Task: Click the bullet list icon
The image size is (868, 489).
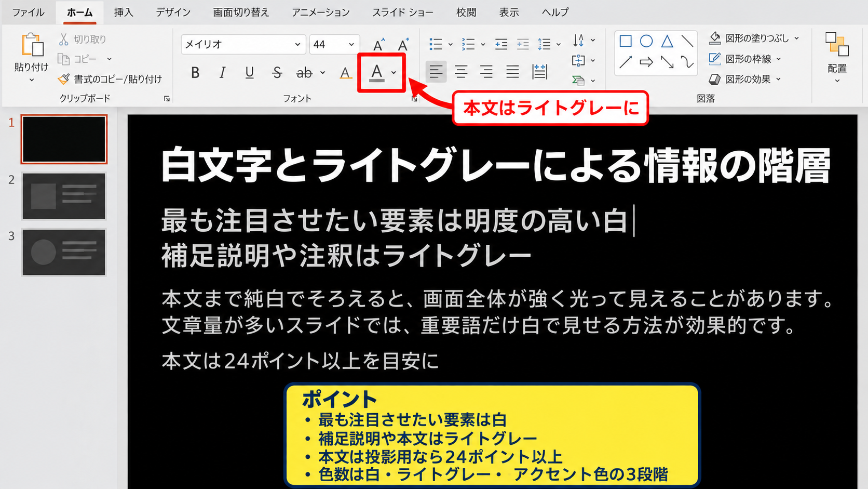Action: [x=436, y=44]
